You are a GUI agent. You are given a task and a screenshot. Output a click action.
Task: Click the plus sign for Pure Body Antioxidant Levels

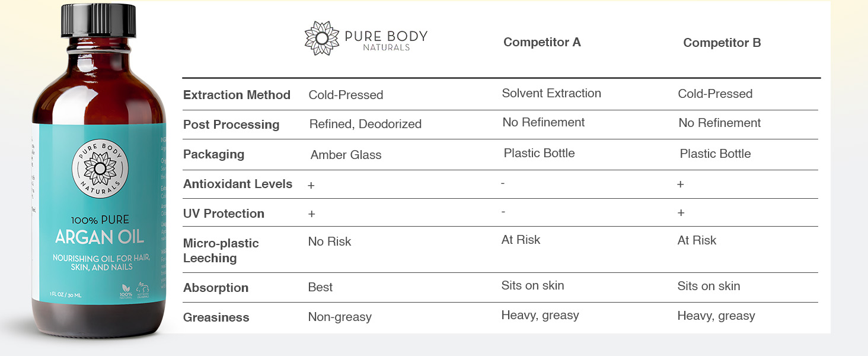[x=311, y=185]
